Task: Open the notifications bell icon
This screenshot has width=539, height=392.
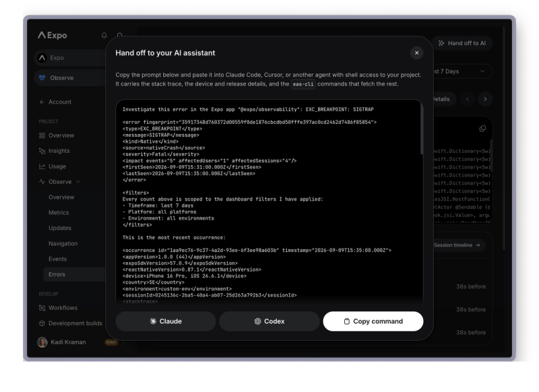Action: coord(104,36)
